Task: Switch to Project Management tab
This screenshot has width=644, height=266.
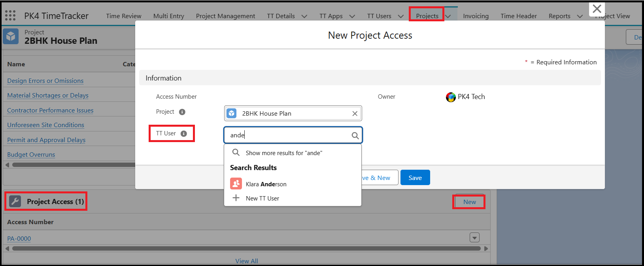Action: pos(225,16)
